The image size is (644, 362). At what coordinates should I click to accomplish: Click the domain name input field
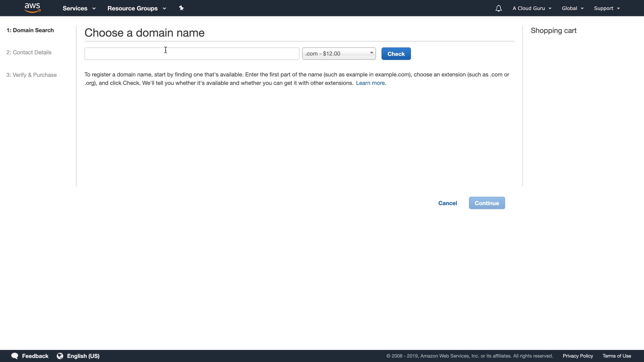pyautogui.click(x=192, y=54)
